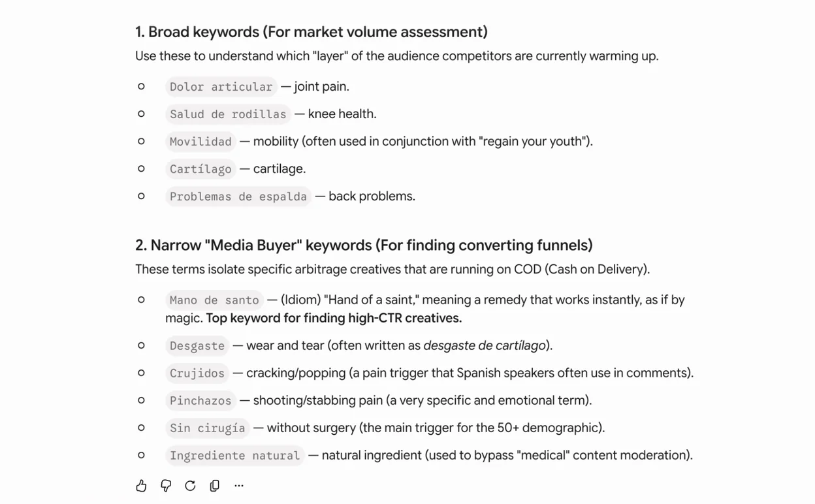This screenshot has height=504, width=815.
Task: Click the thumbs up icon
Action: 141,485
